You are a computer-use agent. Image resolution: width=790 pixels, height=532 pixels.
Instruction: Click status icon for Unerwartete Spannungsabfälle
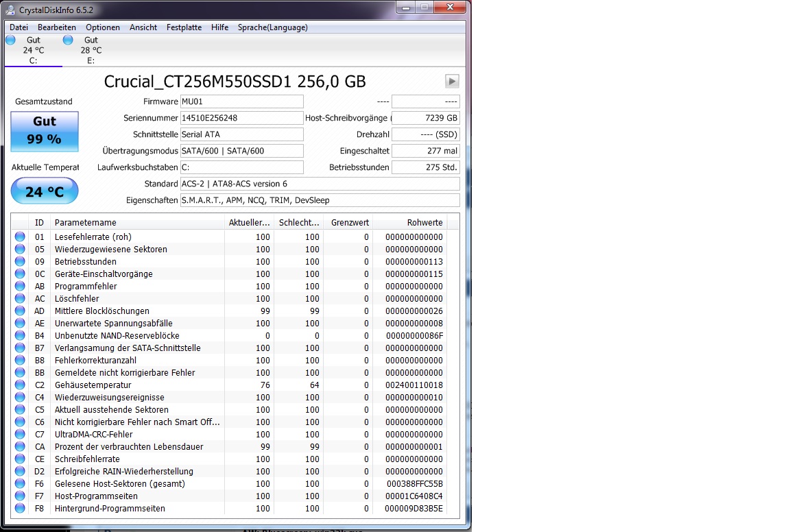pos(20,323)
